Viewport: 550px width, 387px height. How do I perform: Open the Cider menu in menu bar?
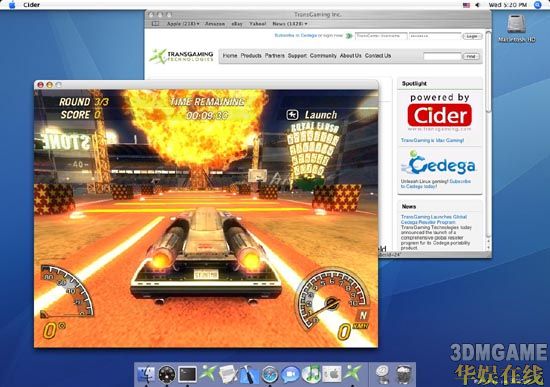coord(31,5)
